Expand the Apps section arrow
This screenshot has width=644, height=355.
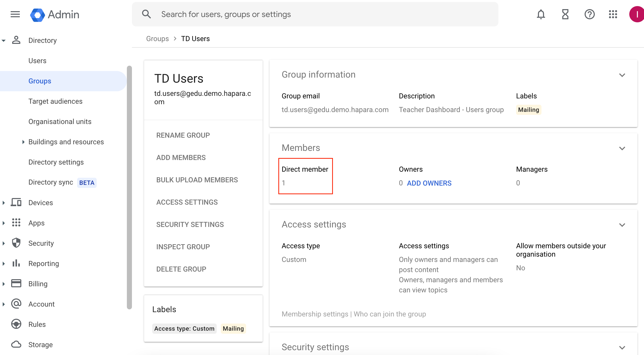(x=4, y=223)
